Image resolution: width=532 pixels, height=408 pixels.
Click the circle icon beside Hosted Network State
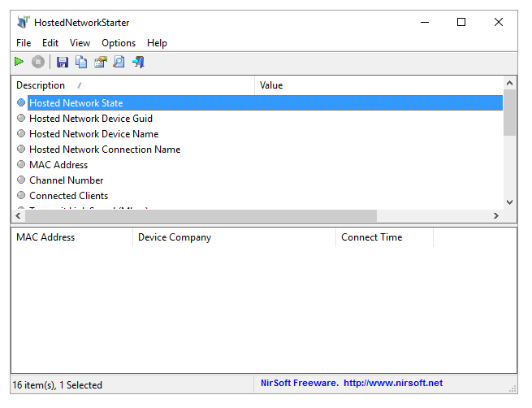(21, 102)
